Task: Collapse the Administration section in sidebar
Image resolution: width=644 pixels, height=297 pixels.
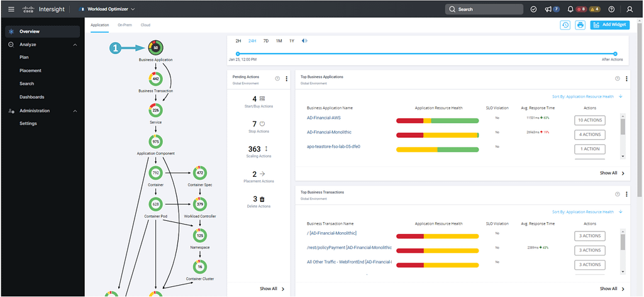Action: (x=75, y=111)
